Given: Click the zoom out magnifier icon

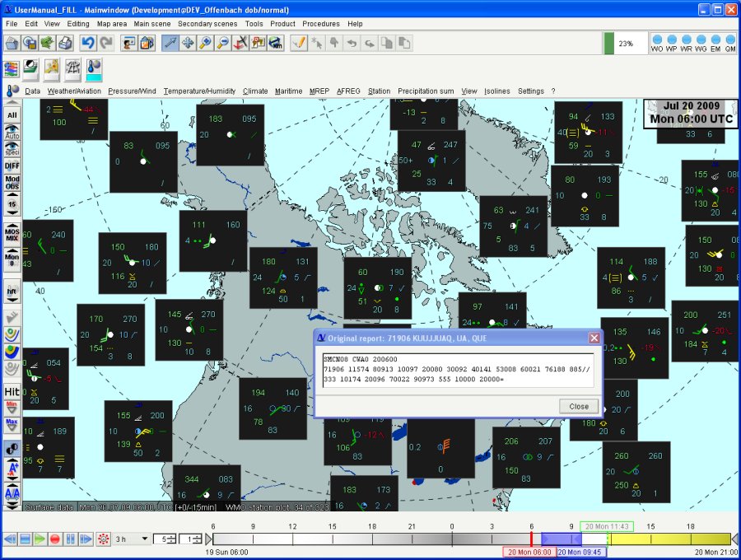Looking at the screenshot, I should [x=222, y=43].
